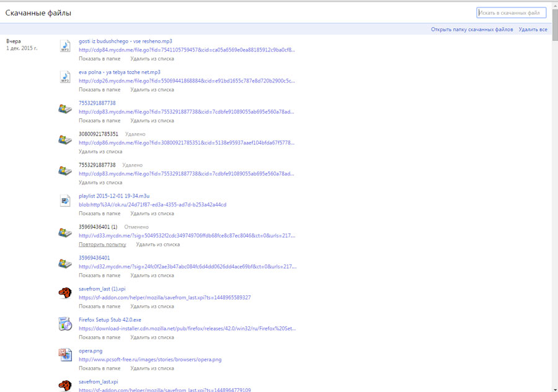Remove deleted 30800921785351 from the list

click(x=100, y=152)
